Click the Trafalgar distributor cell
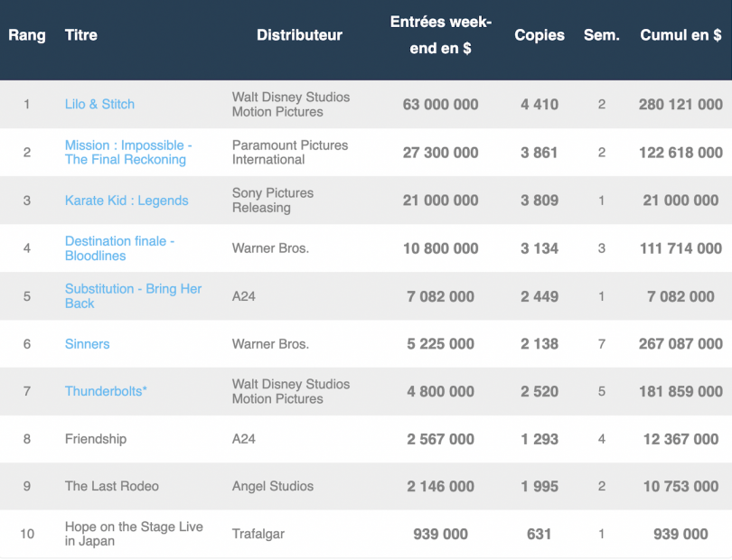 (x=258, y=534)
